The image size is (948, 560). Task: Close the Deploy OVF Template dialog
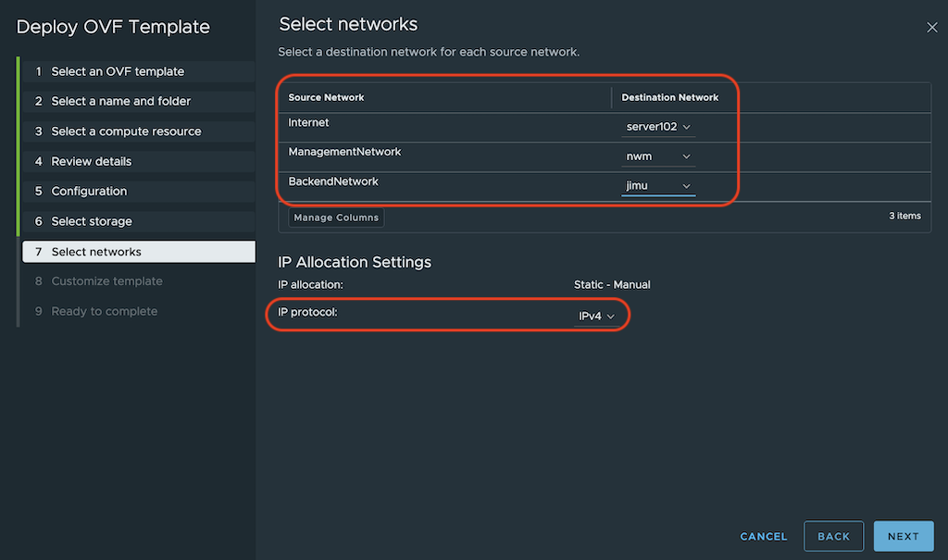point(932,28)
